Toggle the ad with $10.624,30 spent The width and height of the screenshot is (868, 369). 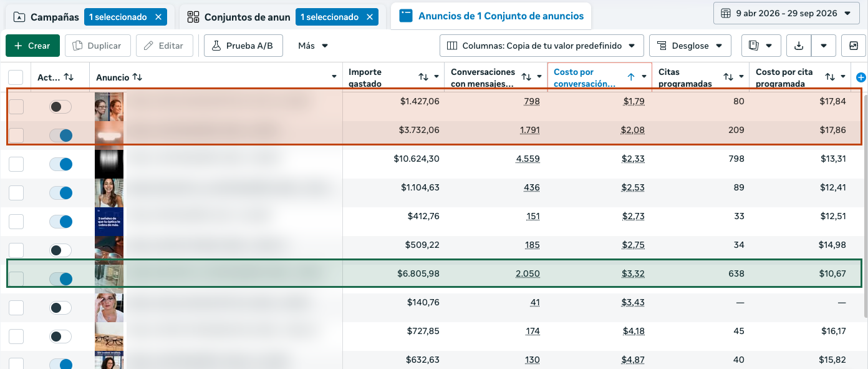[x=61, y=164]
